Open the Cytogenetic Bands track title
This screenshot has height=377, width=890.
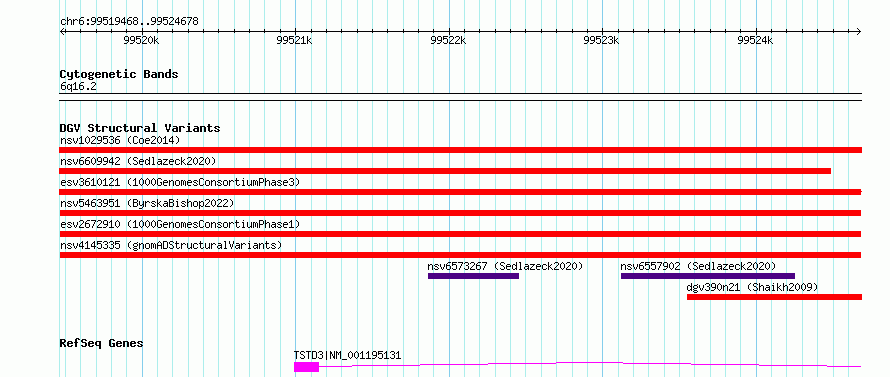click(x=119, y=74)
